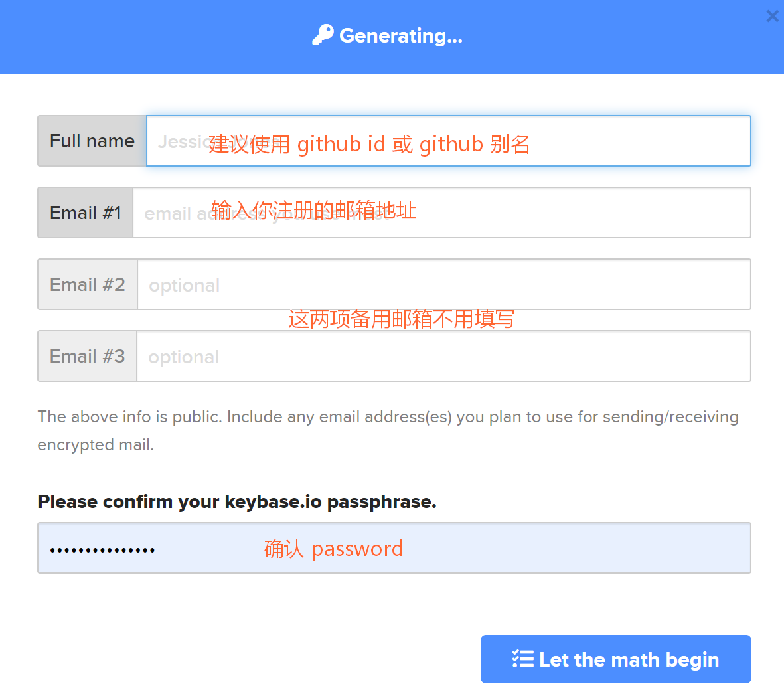Viewport: 784px width, 690px height.
Task: Click the Full name field label
Action: (92, 141)
